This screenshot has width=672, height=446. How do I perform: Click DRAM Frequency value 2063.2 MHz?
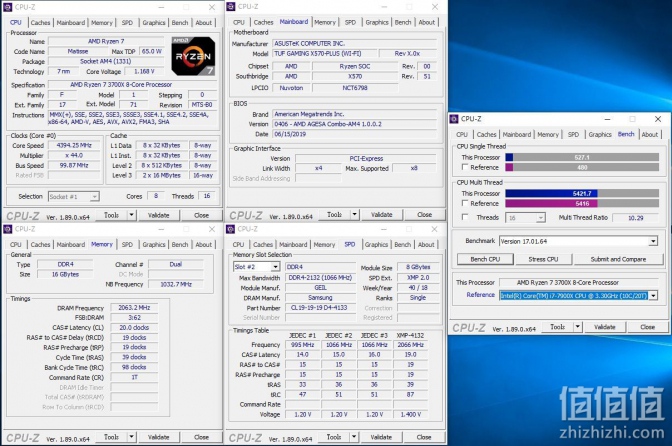click(x=134, y=307)
